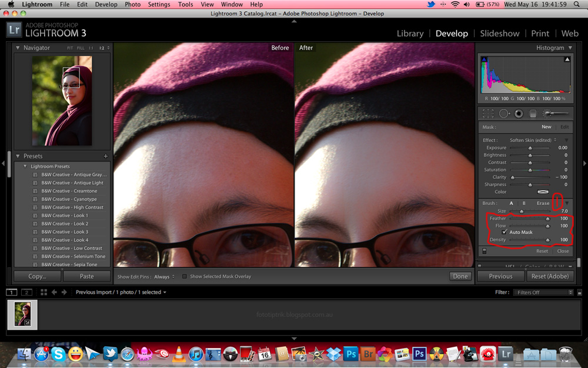
Task: Collapse the Presets panel
Action: [18, 156]
